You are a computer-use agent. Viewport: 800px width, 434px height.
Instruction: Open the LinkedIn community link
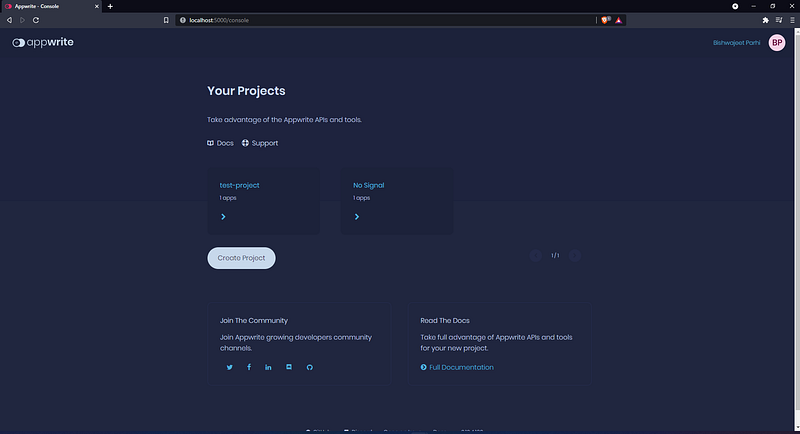[268, 367]
